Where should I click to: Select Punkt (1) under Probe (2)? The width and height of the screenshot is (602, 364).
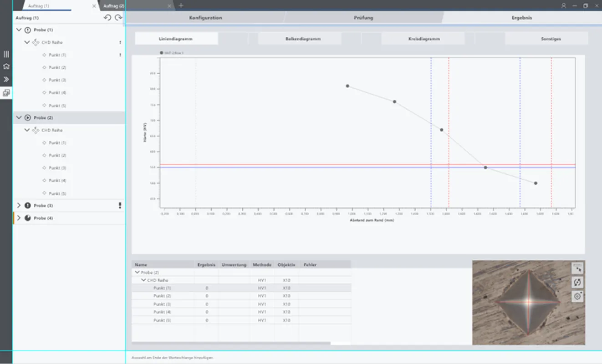click(x=57, y=143)
